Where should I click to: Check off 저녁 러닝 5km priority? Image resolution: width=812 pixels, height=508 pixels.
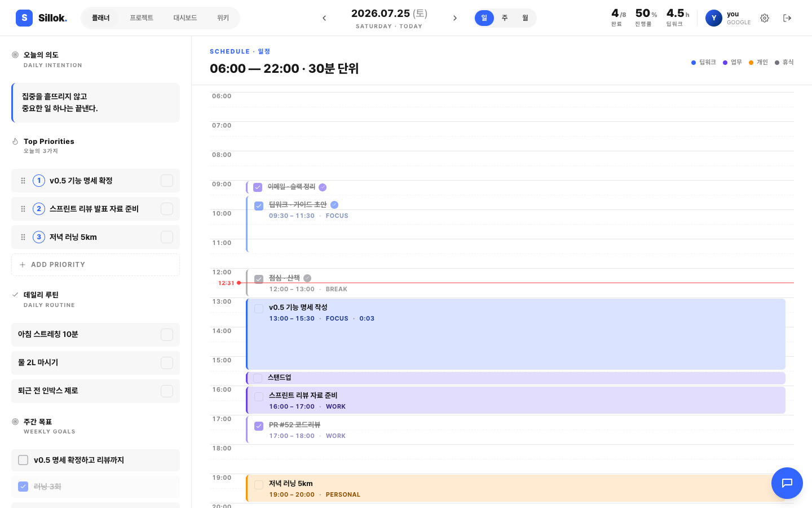(x=167, y=237)
